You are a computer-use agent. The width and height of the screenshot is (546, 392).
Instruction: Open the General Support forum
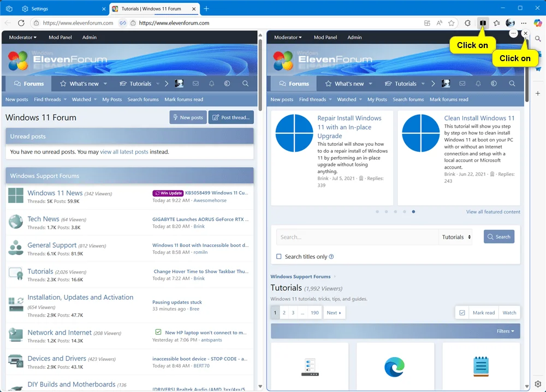(52, 245)
